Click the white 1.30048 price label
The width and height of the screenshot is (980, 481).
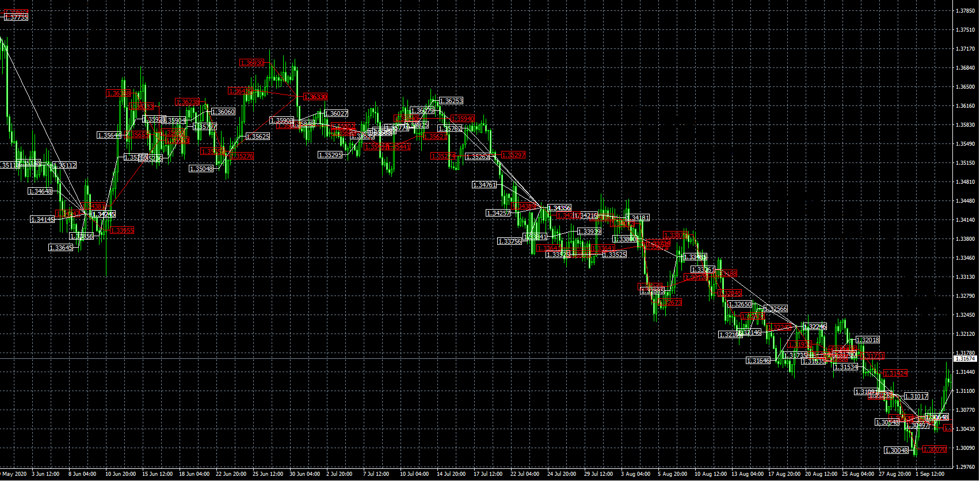897,450
